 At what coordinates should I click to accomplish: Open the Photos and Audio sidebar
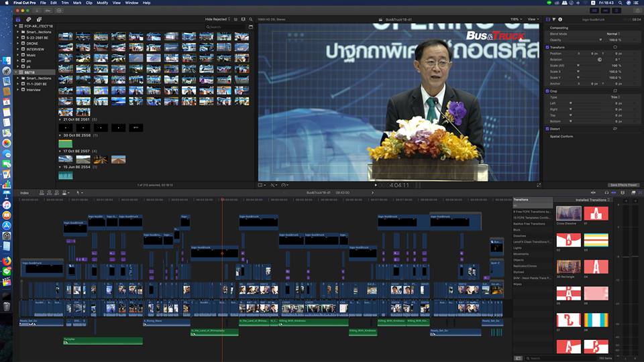click(x=28, y=19)
